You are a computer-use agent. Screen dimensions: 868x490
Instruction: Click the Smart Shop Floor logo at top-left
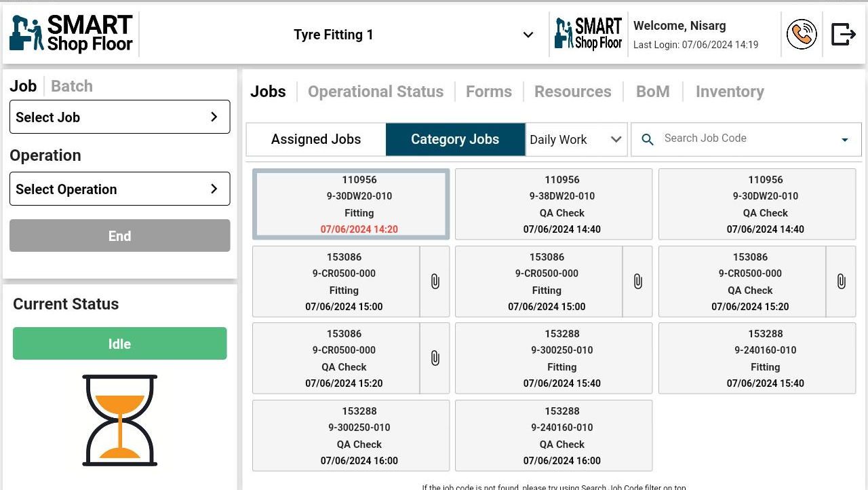71,34
